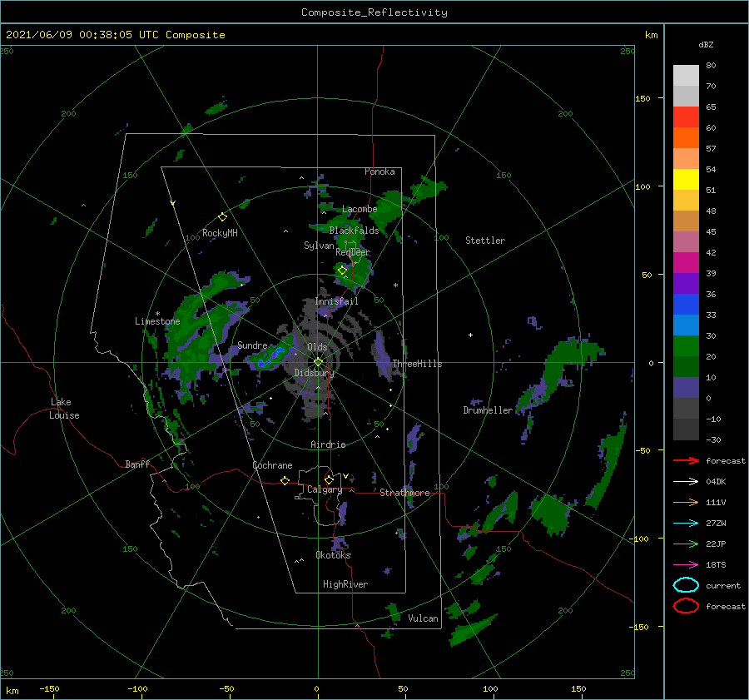Click the Ponoka city label
Image resolution: width=749 pixels, height=700 pixels.
pyautogui.click(x=379, y=171)
